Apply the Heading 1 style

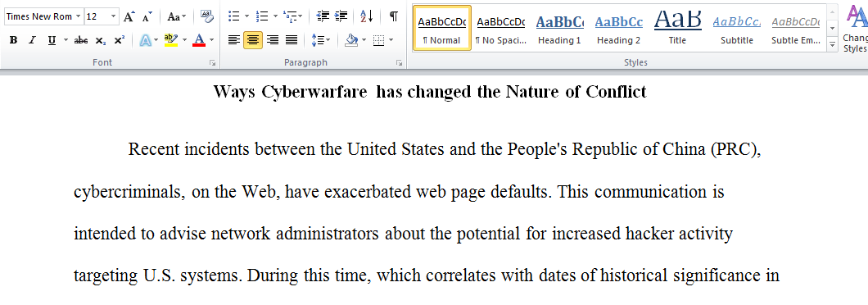point(559,28)
